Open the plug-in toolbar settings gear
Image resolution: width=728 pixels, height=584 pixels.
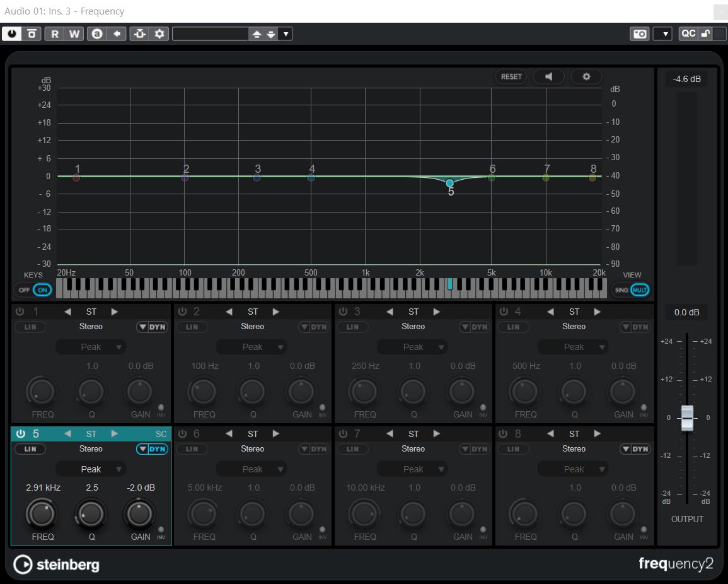[159, 34]
